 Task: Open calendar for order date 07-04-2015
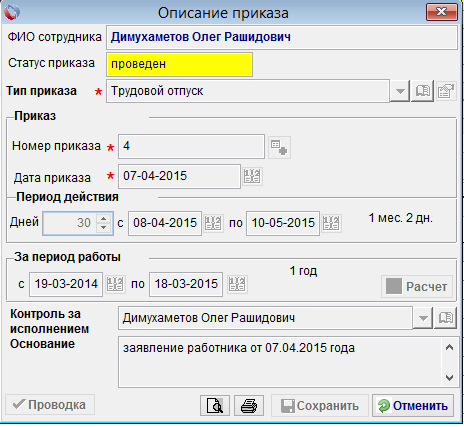pyautogui.click(x=252, y=176)
